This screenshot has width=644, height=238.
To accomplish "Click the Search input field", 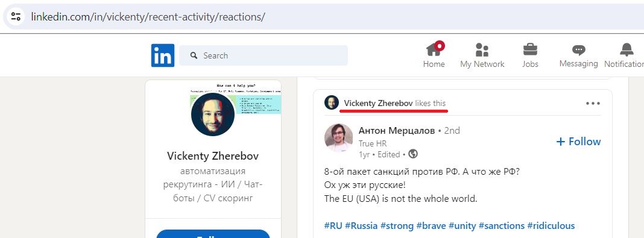I will tap(264, 55).
